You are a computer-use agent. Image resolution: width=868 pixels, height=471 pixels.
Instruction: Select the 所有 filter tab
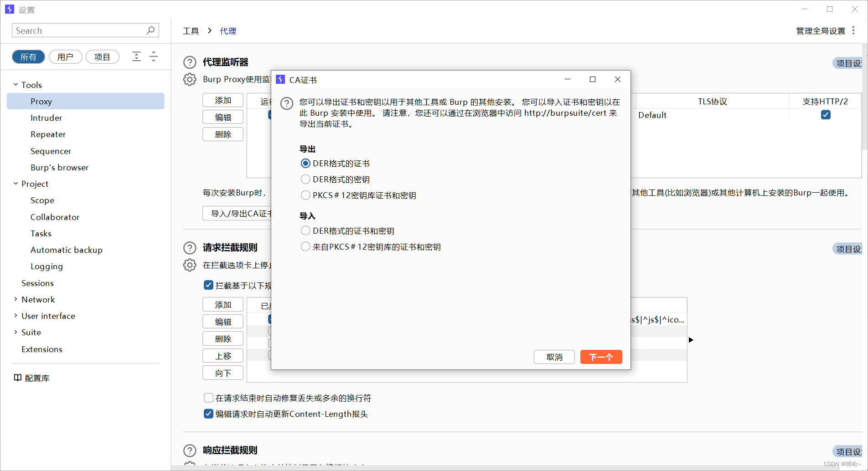click(x=28, y=57)
